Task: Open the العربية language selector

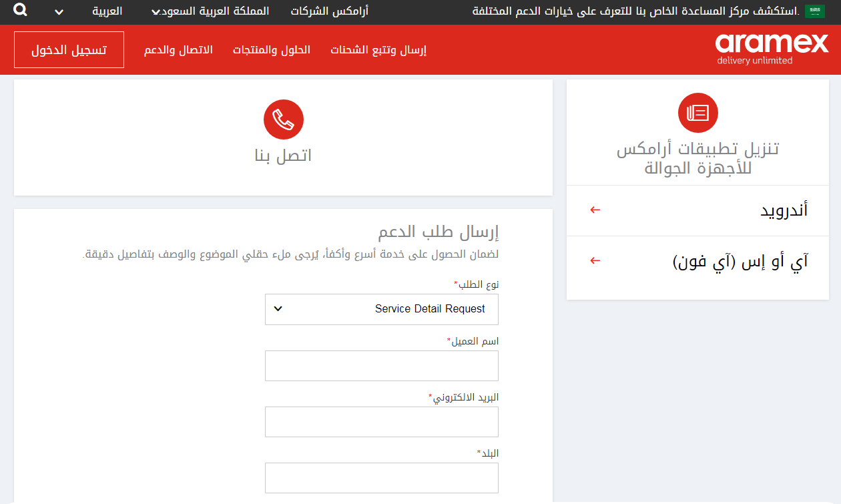Action: pos(107,11)
